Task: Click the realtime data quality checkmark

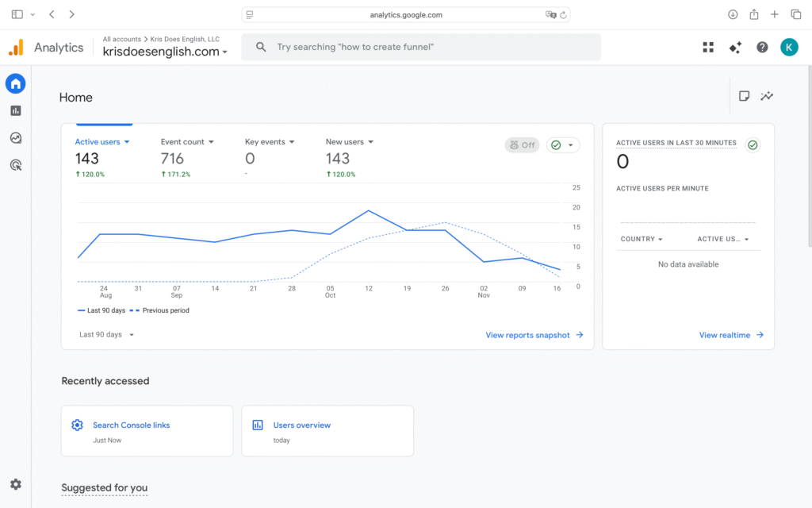Action: pos(753,145)
